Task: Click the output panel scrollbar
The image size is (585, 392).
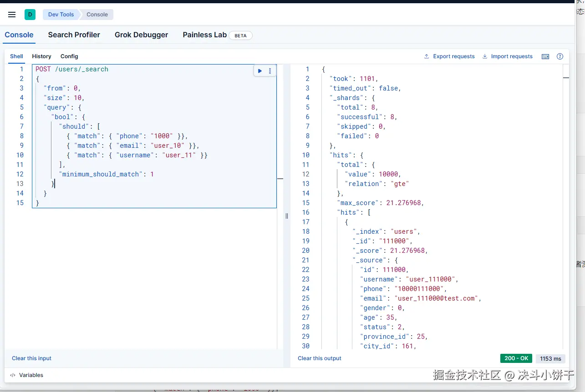Action: pyautogui.click(x=566, y=207)
